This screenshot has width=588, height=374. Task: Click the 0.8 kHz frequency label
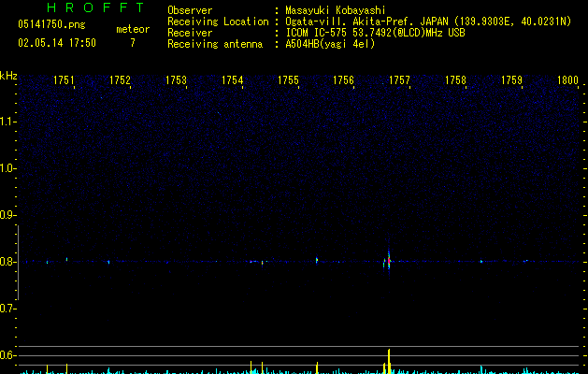7,262
